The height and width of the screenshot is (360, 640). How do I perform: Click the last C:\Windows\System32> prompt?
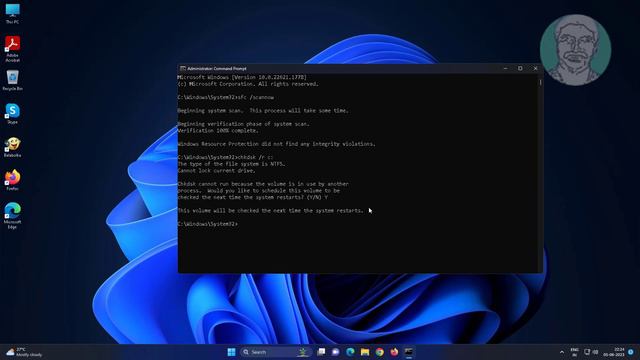pos(207,224)
